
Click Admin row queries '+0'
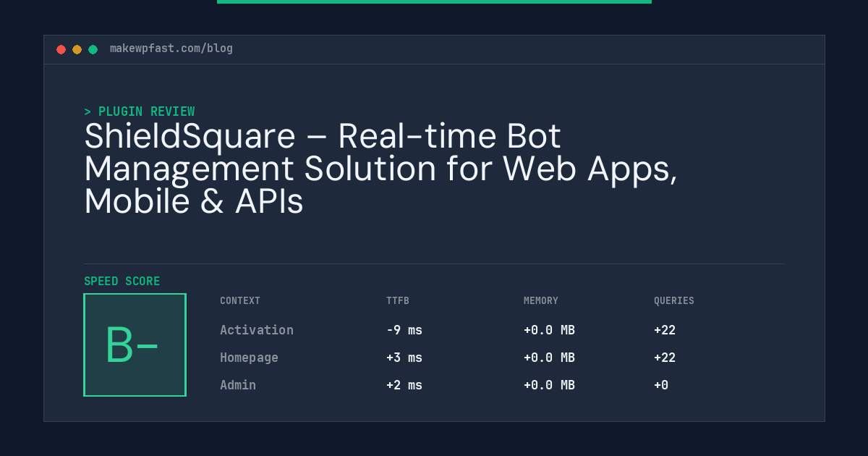(x=661, y=385)
